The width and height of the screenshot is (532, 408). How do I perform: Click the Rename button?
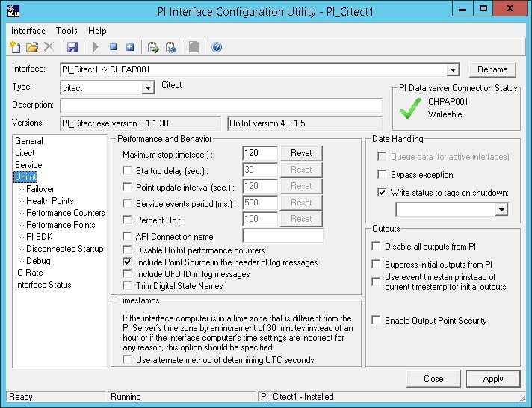click(492, 69)
